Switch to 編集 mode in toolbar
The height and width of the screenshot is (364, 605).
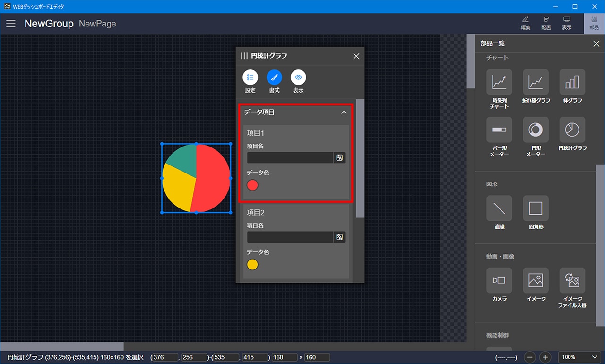(x=526, y=23)
